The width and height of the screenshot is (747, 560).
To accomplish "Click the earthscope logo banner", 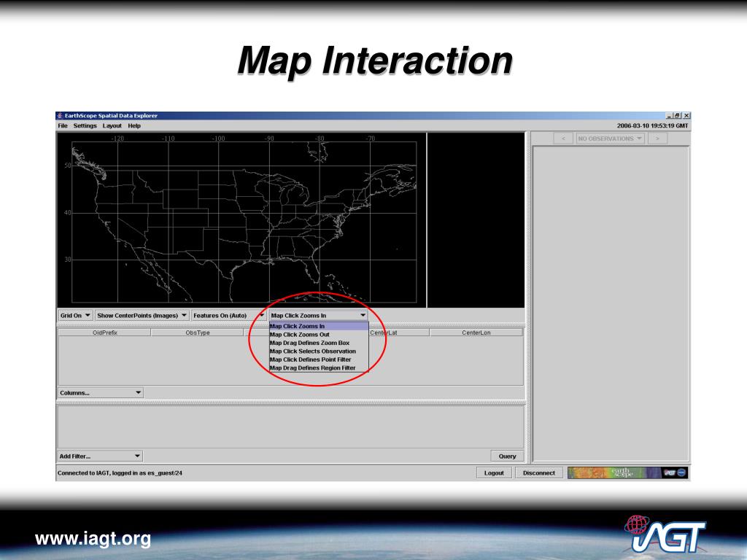I will pyautogui.click(x=614, y=472).
